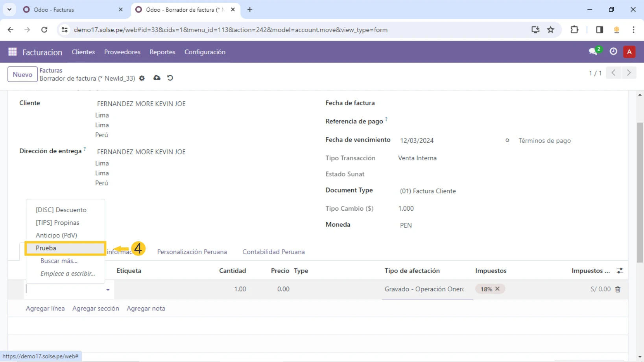The height and width of the screenshot is (362, 644).
Task: Open the chat messages icon with badge
Action: coord(593,51)
